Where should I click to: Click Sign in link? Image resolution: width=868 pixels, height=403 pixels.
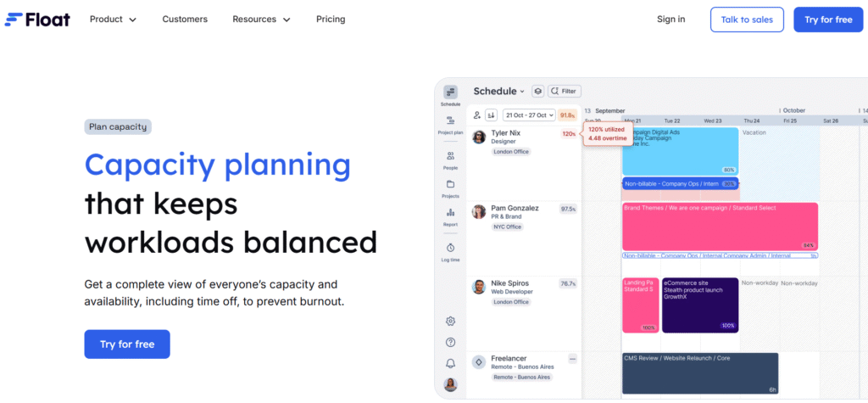click(x=671, y=20)
